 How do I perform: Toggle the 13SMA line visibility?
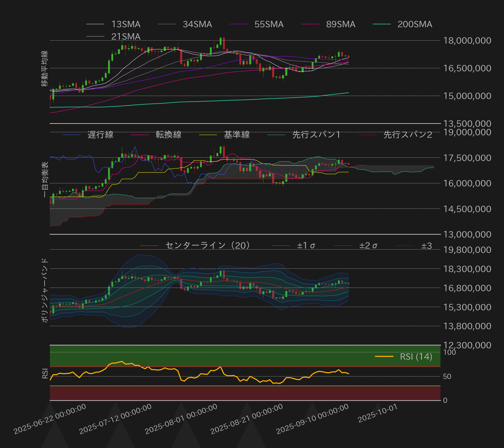click(x=95, y=24)
